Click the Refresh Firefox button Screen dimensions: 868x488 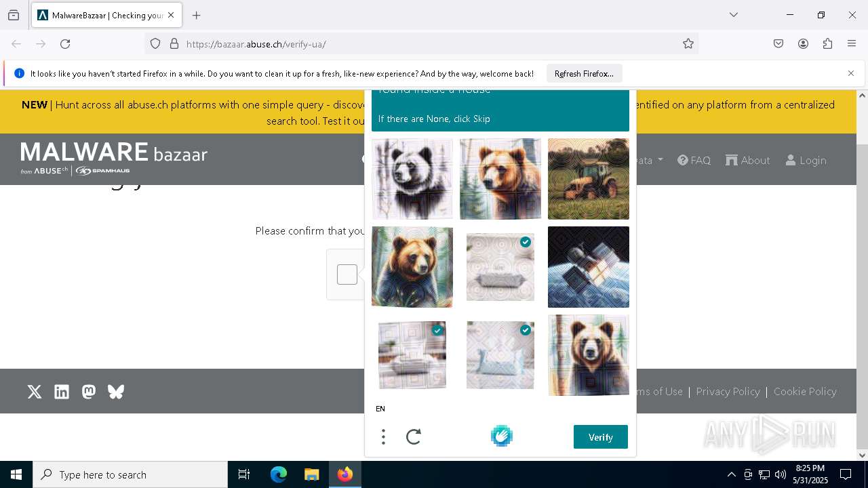pos(584,74)
